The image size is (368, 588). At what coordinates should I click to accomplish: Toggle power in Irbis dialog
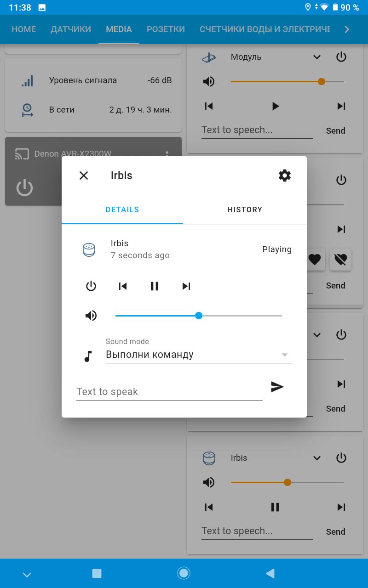91,286
